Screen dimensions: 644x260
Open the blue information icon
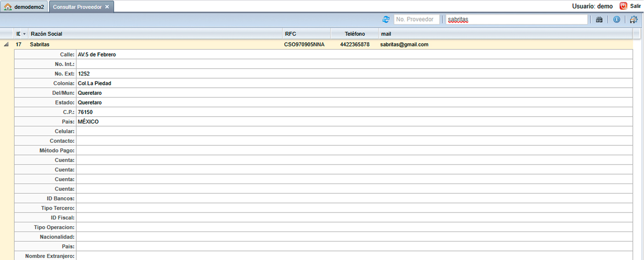point(616,20)
